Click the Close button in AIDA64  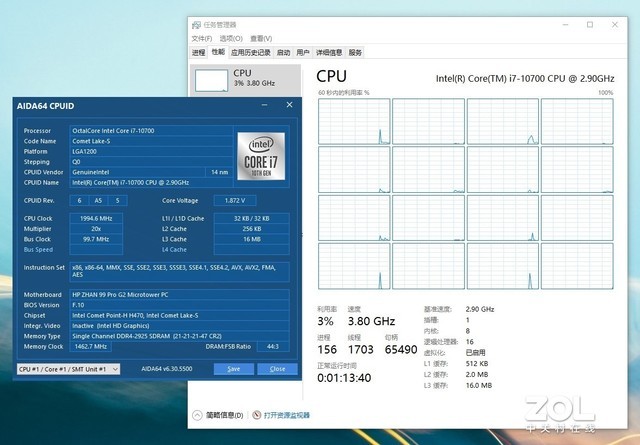point(278,369)
